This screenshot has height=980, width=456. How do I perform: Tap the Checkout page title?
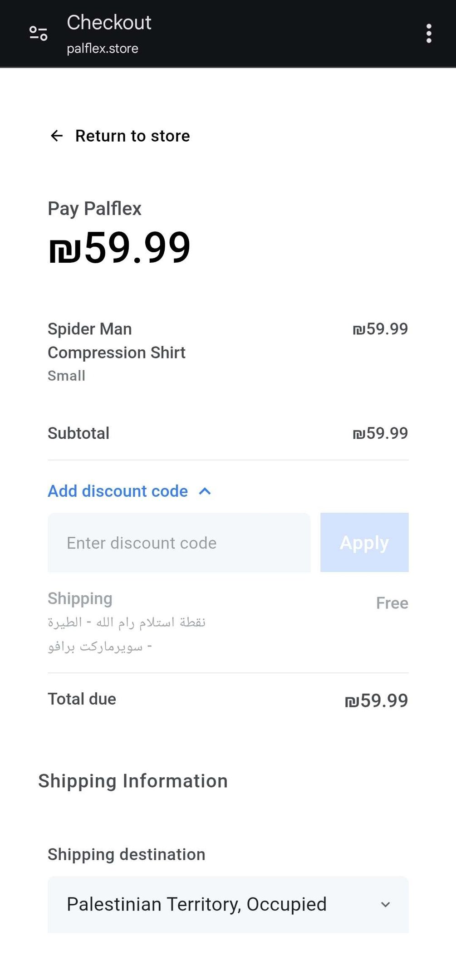(x=109, y=22)
